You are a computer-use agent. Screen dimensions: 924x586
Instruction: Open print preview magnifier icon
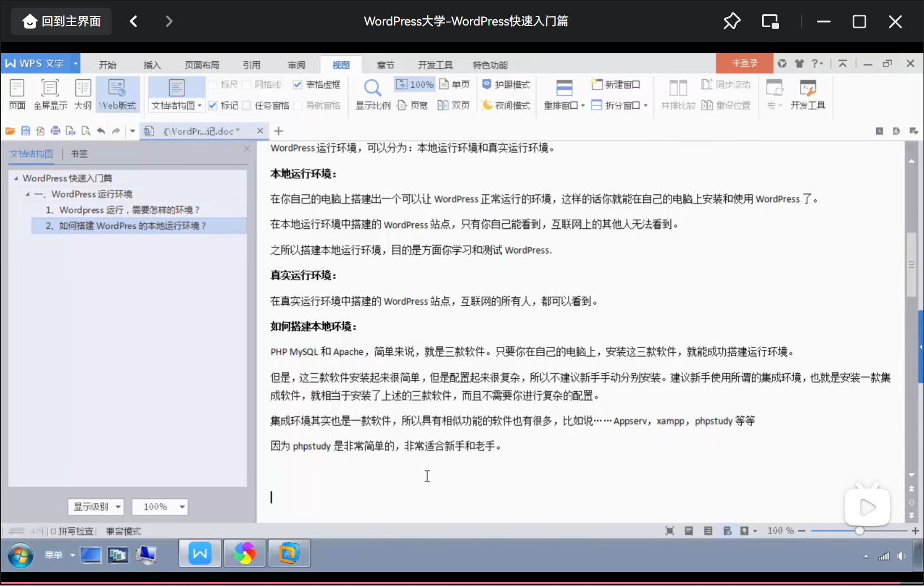pyautogui.click(x=85, y=131)
